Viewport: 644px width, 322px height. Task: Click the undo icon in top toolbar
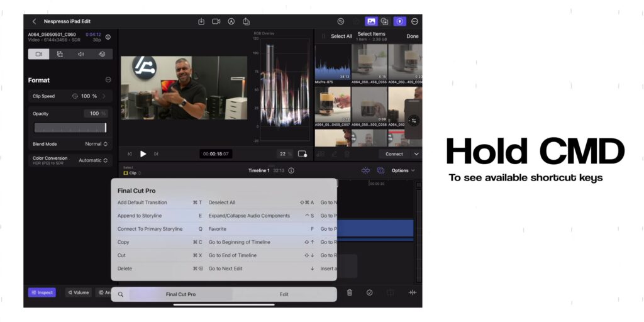point(340,21)
